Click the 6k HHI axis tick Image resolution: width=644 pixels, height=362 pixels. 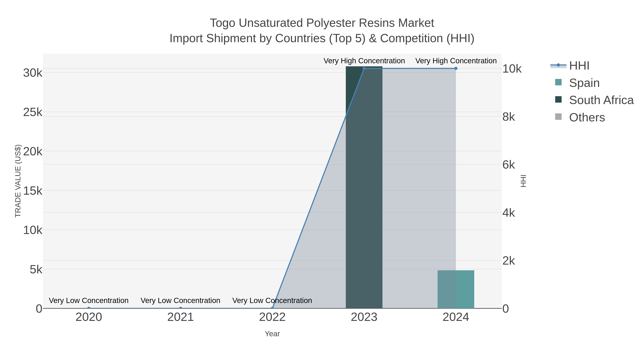tap(509, 165)
